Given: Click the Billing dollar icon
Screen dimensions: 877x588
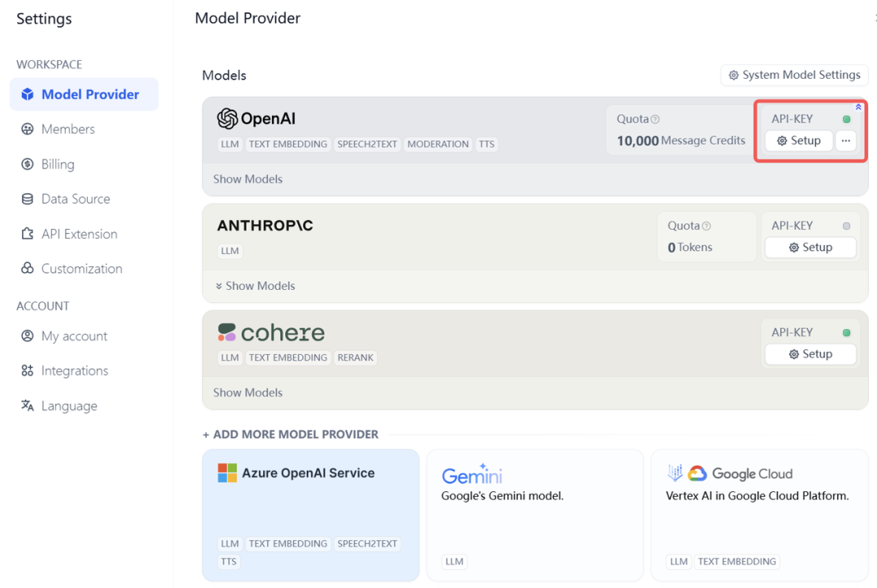Looking at the screenshot, I should (28, 164).
